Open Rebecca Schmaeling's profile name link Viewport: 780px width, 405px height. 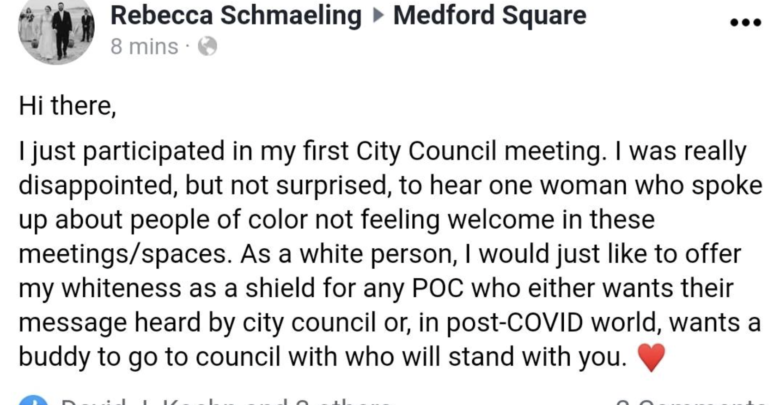[236, 15]
